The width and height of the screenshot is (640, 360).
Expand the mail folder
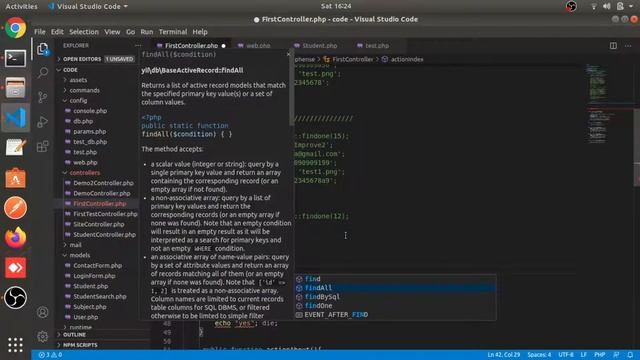76,245
